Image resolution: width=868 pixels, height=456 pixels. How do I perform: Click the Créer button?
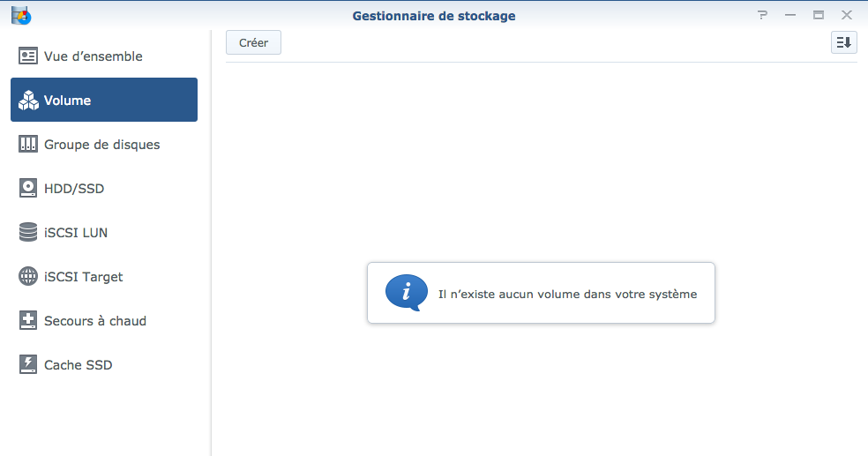[x=253, y=42]
